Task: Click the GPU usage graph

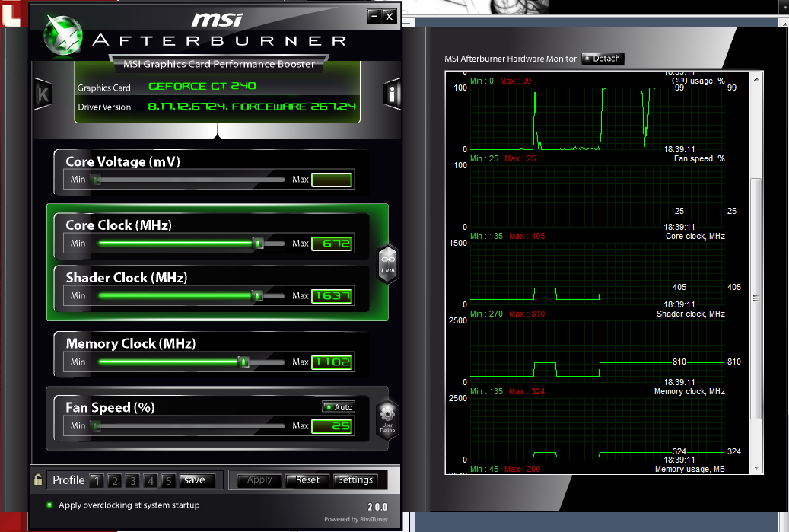Action: click(597, 118)
